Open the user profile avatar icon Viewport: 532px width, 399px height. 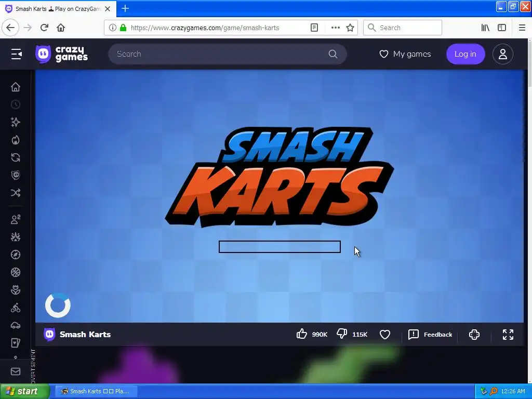(x=502, y=54)
